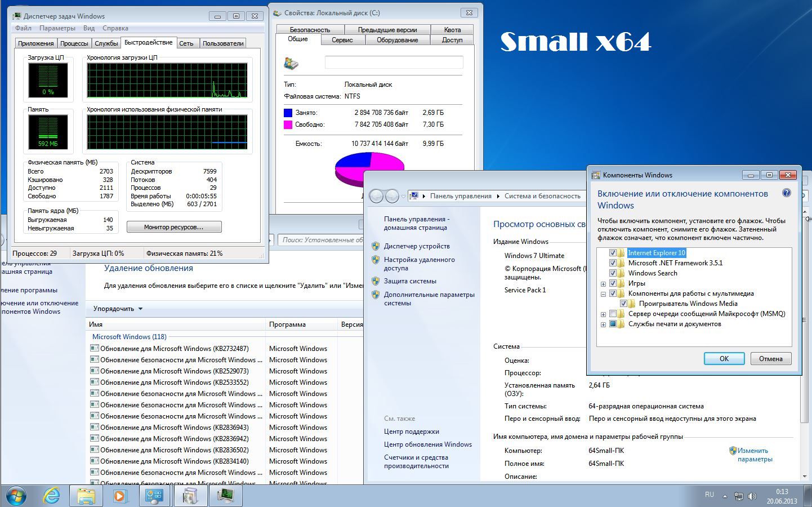The image size is (812, 507).
Task: Click shield icon beside remote access settings
Action: [376, 260]
